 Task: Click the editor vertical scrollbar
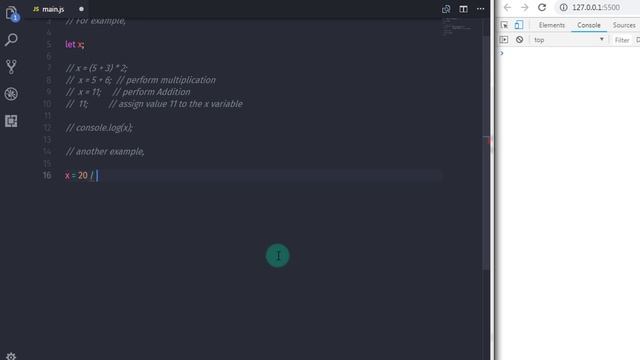pos(486,153)
